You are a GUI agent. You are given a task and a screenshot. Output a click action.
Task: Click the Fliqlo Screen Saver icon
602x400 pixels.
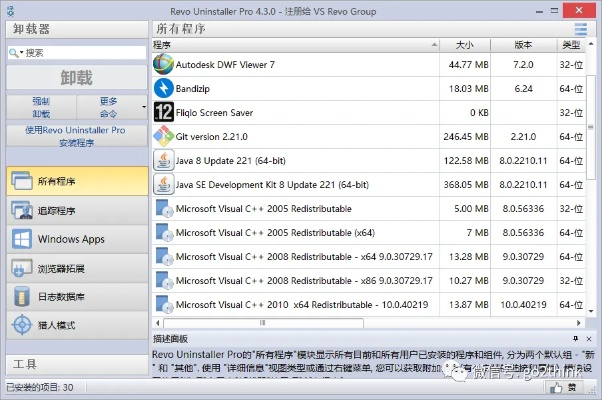click(x=163, y=112)
